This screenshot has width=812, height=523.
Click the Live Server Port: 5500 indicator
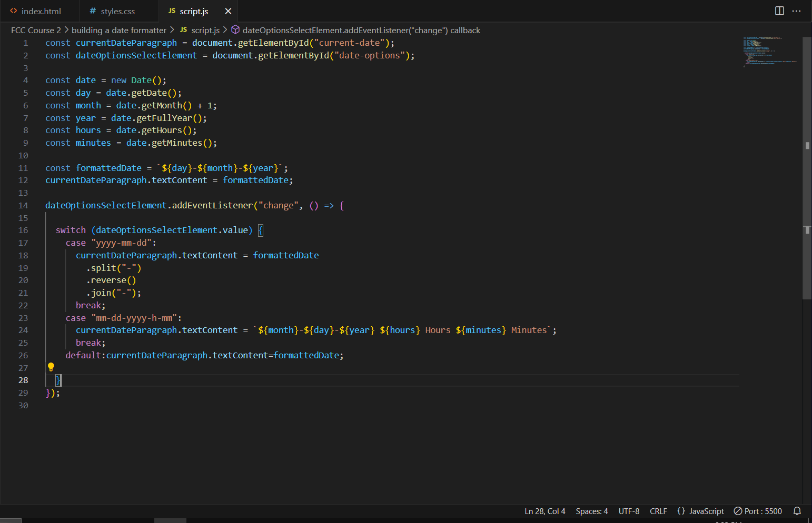point(758,511)
